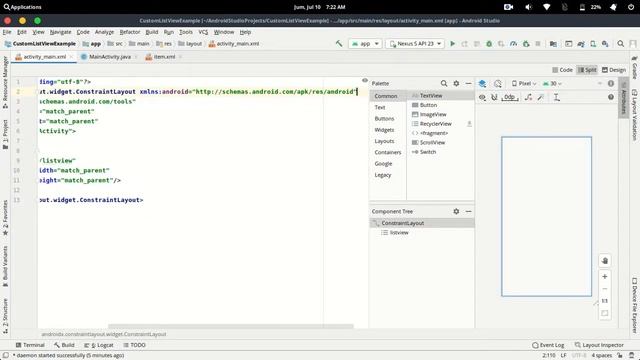Open Palette settings gear
Viewport: 640px width, 360px height.
tap(456, 83)
